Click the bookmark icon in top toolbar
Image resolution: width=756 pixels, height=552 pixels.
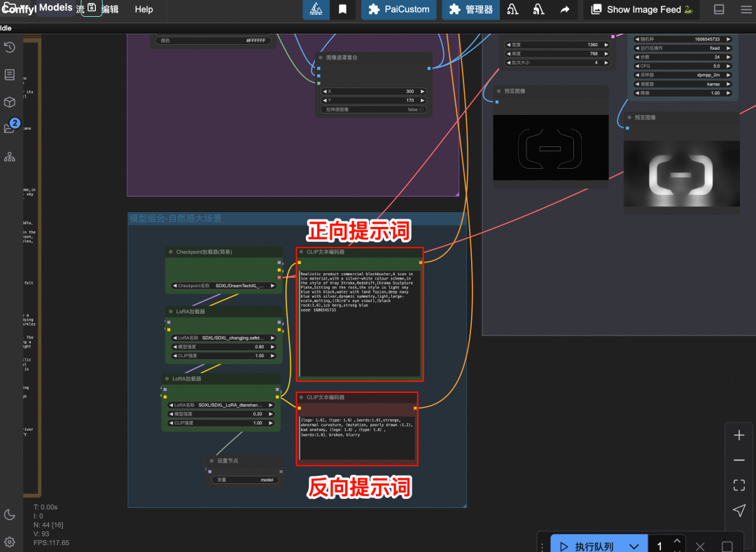coord(343,9)
